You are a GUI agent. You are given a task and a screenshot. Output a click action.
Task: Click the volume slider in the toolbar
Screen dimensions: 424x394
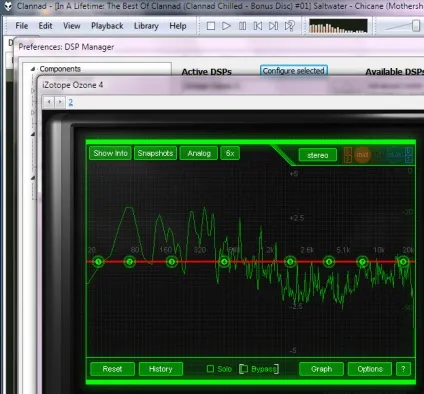(x=403, y=26)
